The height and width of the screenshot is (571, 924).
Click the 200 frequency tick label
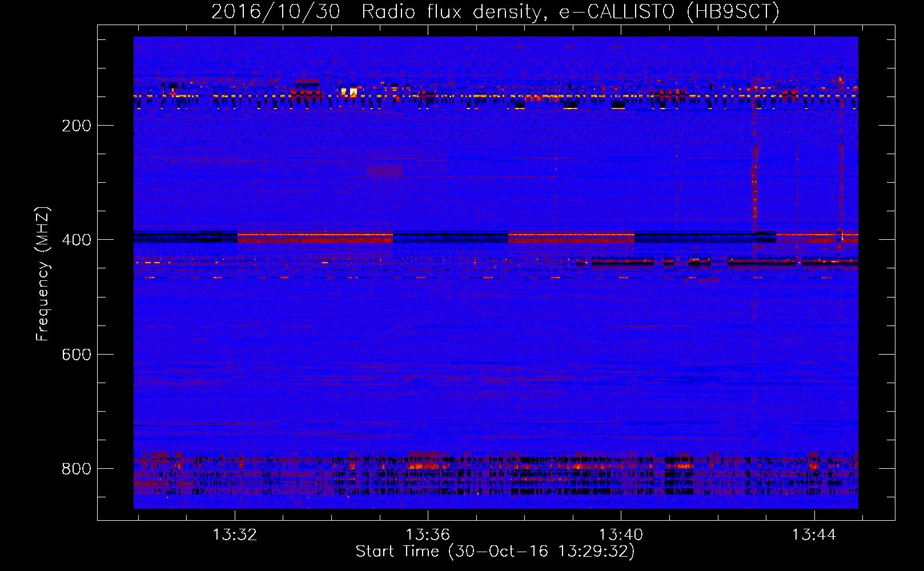coord(77,126)
